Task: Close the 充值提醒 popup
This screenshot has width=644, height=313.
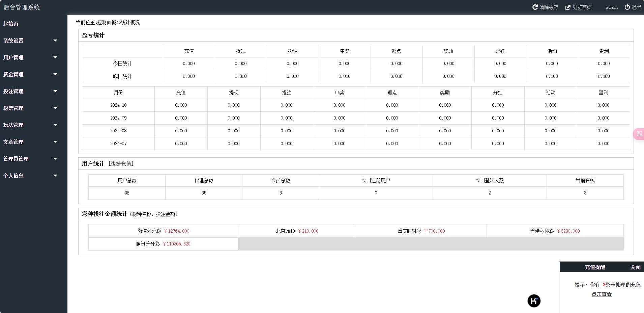Action: coord(635,267)
